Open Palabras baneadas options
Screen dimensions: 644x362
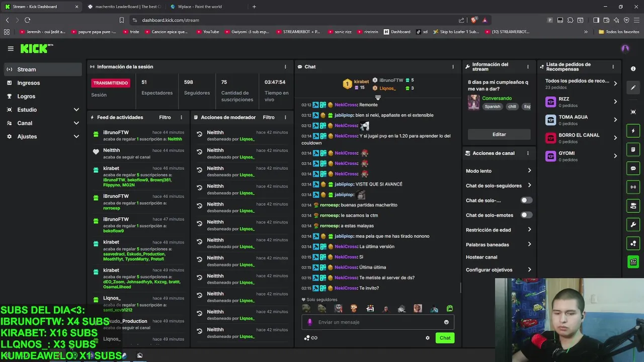(x=499, y=244)
